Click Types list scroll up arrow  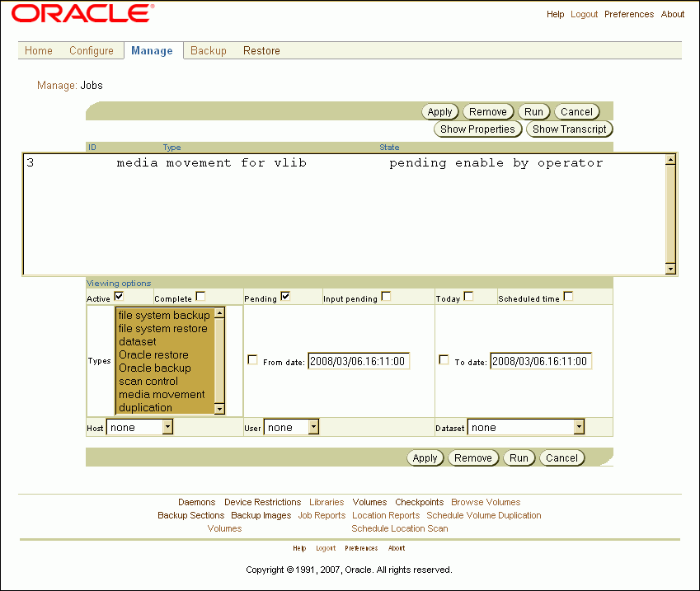[219, 314]
